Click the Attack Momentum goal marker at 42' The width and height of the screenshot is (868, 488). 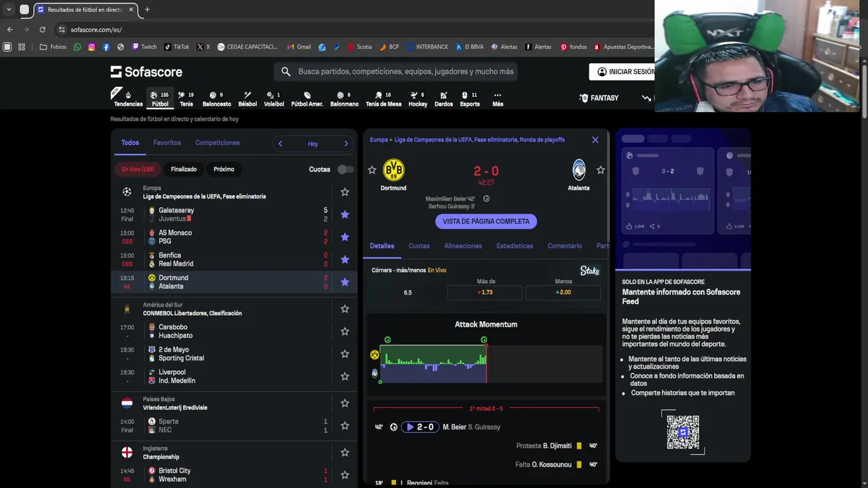point(484,340)
